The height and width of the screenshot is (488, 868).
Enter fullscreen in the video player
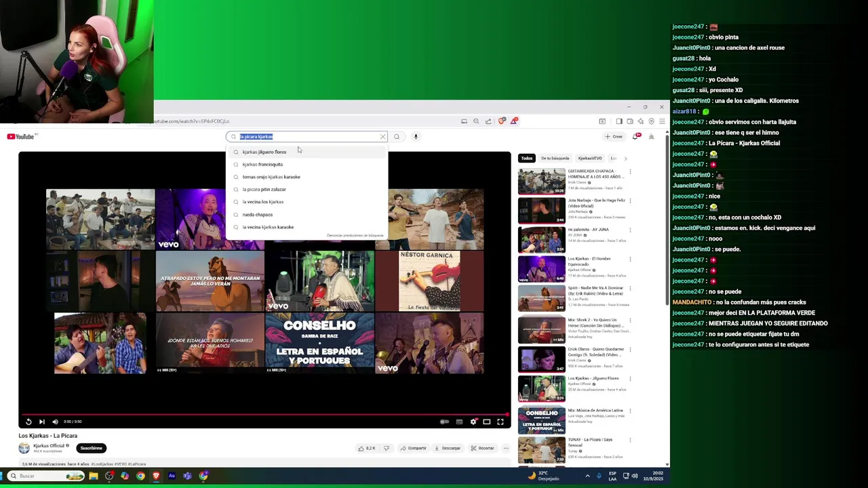tap(500, 422)
